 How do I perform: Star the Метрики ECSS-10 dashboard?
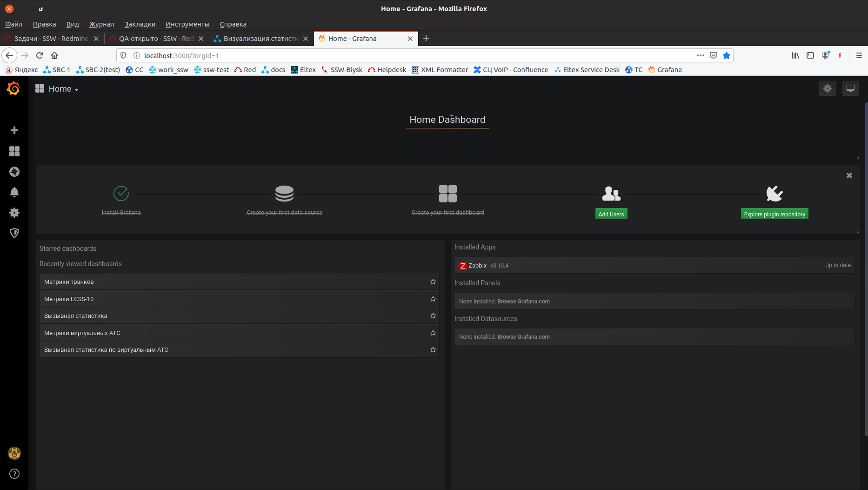433,299
